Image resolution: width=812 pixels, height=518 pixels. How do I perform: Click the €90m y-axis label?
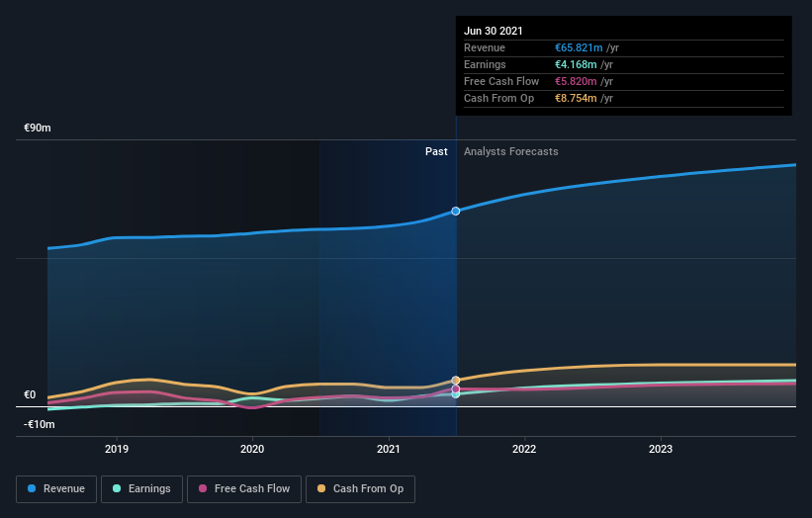[38, 128]
